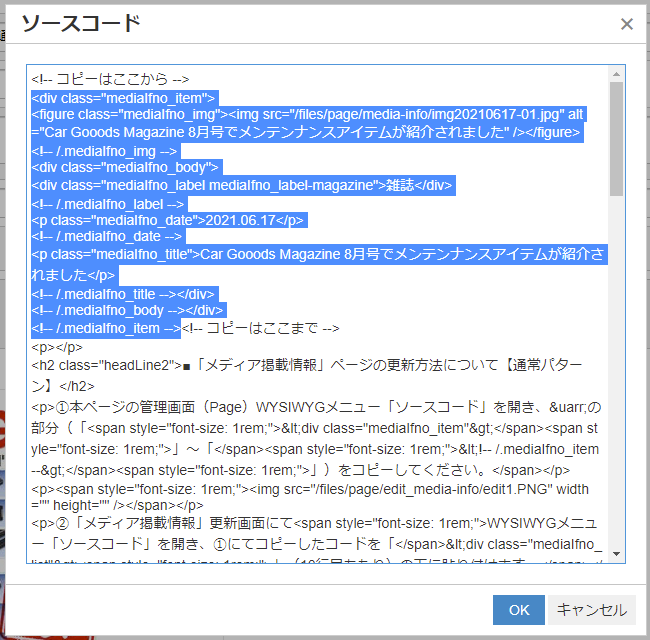Click the scrollbar down arrow in the code area
The height and width of the screenshot is (640, 650).
click(x=616, y=554)
